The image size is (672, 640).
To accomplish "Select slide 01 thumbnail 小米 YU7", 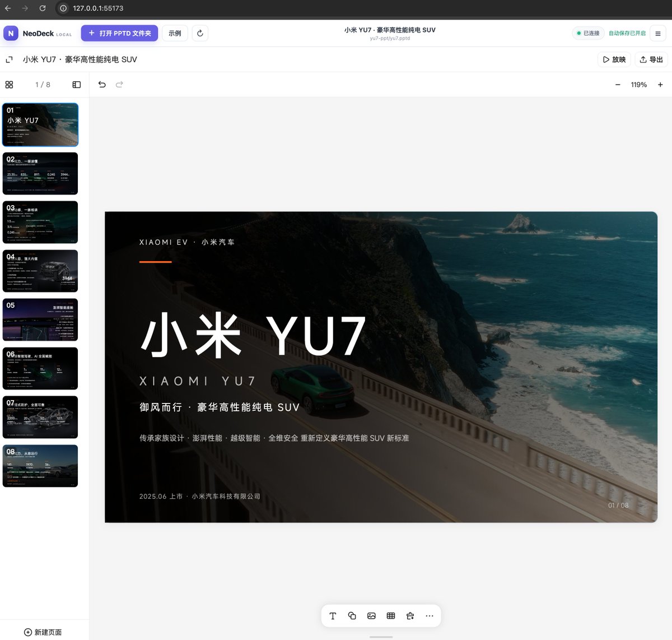I will click(x=40, y=124).
